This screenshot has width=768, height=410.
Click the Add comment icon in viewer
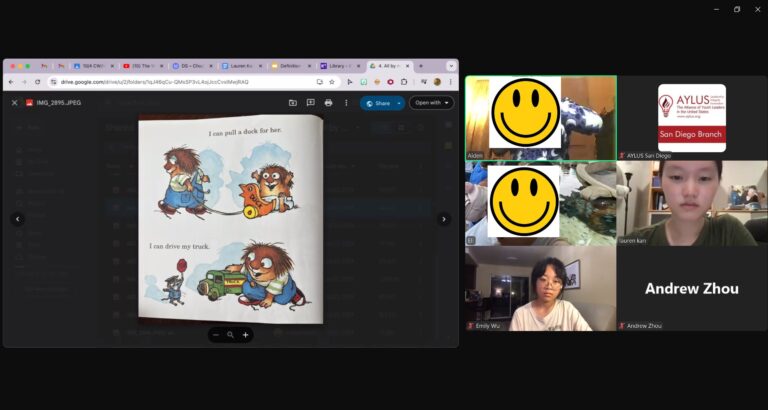click(x=311, y=103)
